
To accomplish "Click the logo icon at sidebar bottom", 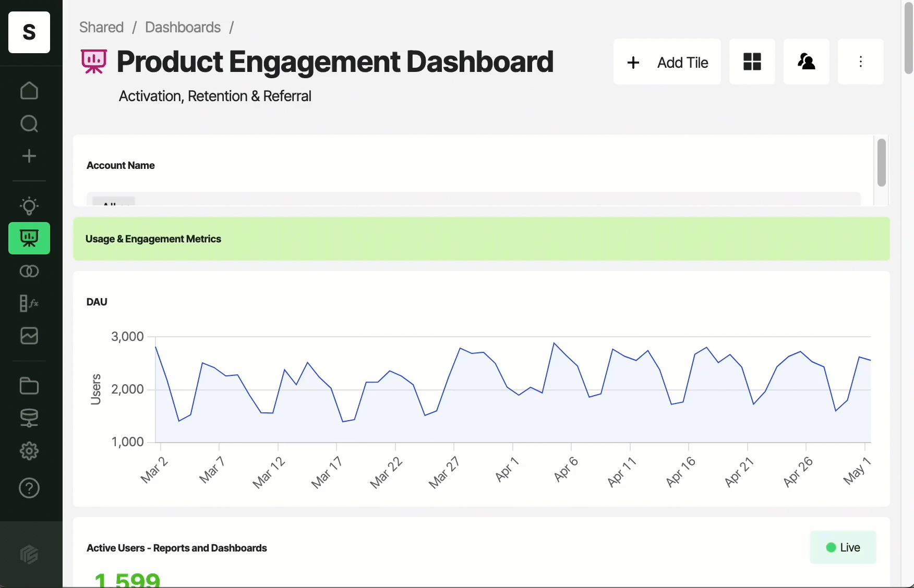I will tap(29, 554).
